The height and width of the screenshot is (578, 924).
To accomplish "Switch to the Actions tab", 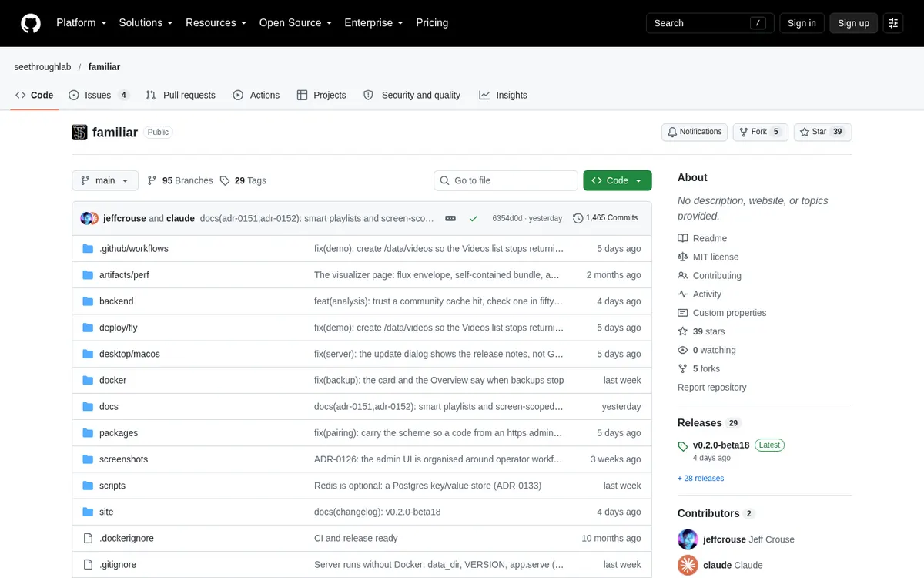I will [256, 95].
